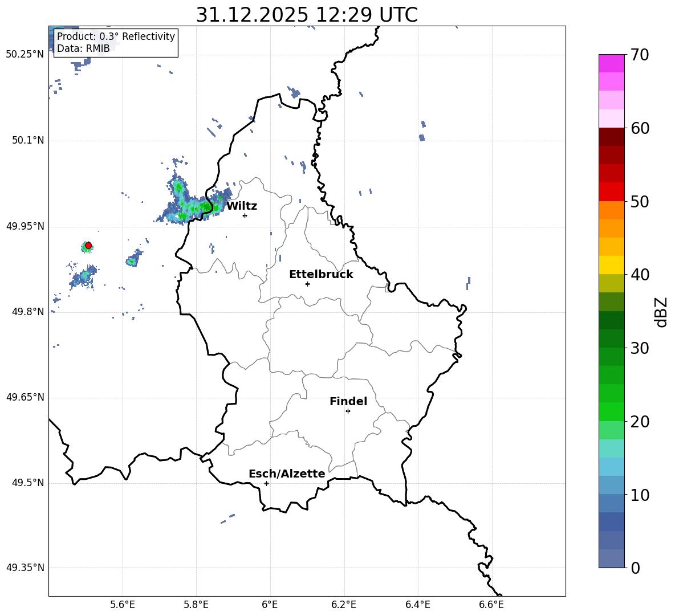The height and width of the screenshot is (616, 675).
Task: Click the 10 dBZ colorbar tick label
Action: pyautogui.click(x=640, y=495)
